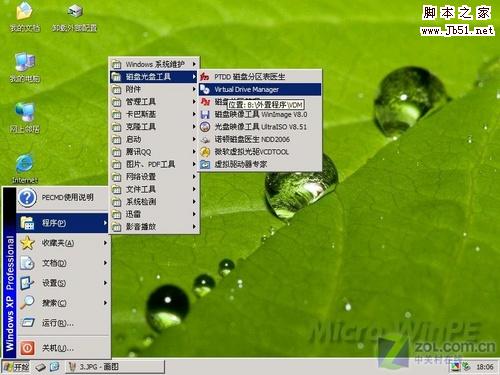Select the Internet Explorer desktop icon
The width and height of the screenshot is (500, 375).
(x=25, y=168)
